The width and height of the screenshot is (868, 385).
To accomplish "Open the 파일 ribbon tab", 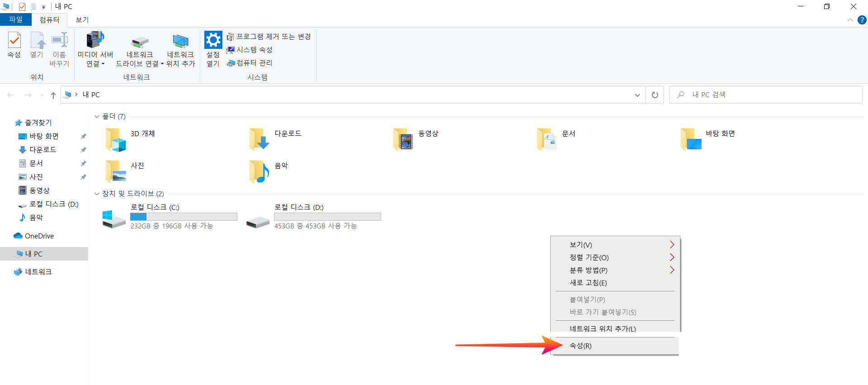I will tap(16, 19).
